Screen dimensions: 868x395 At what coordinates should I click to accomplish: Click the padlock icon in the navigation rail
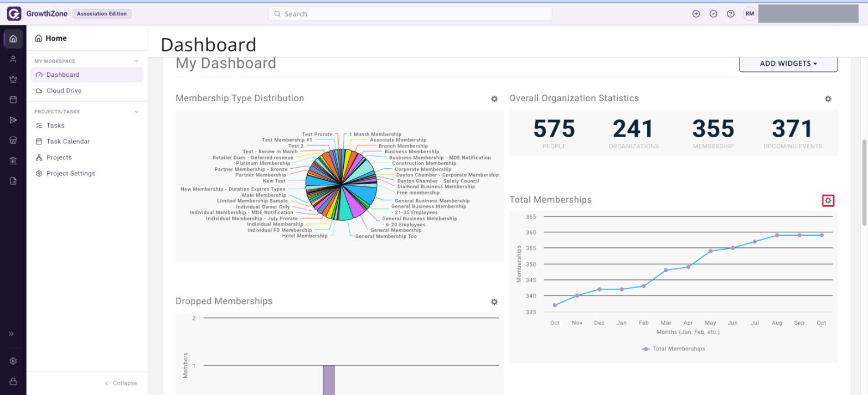pos(13,381)
